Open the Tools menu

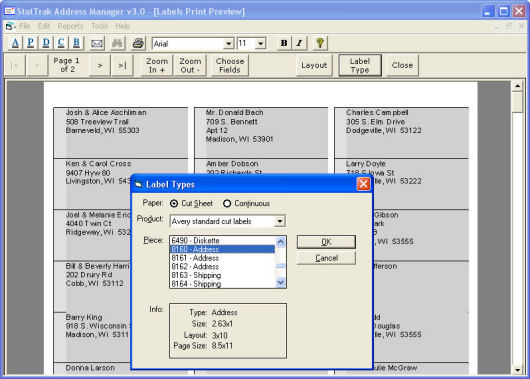pos(99,26)
